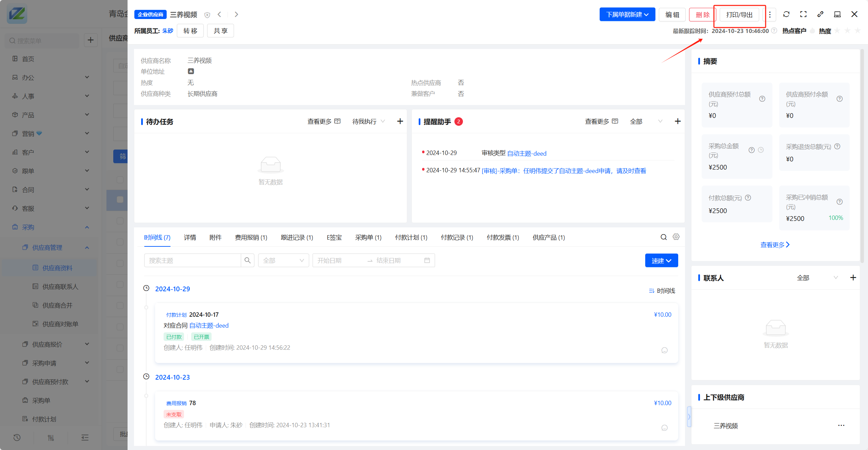Click the search icon in tab bar

click(x=664, y=237)
